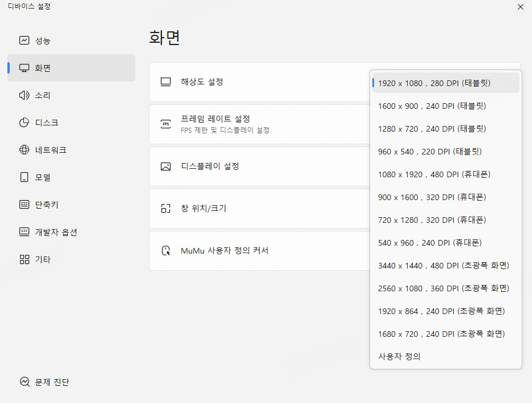Choose 540 x 960, 240 DPI (휴대폰)
Image resolution: width=532 pixels, height=403 pixels.
point(446,243)
